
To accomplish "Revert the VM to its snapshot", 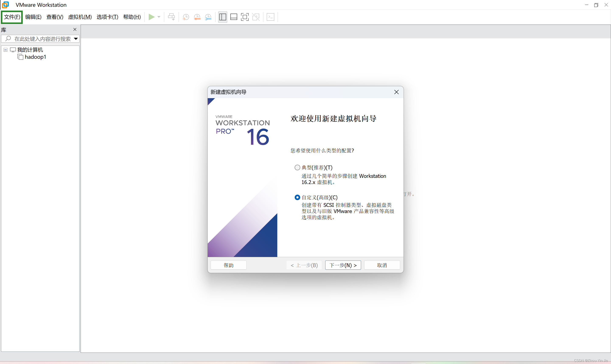I will pyautogui.click(x=197, y=17).
